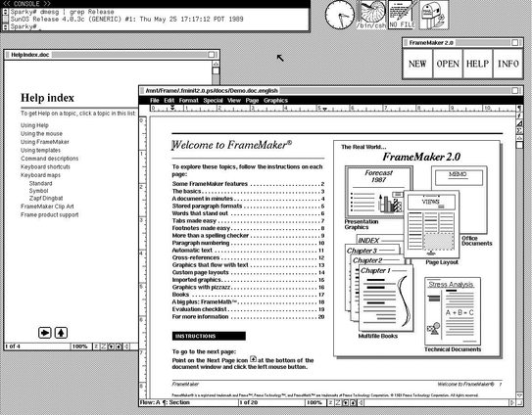Viewport: 532px width, 415px height.
Task: Click the HELP button in FrameMaker 2.0 panel
Action: click(477, 64)
